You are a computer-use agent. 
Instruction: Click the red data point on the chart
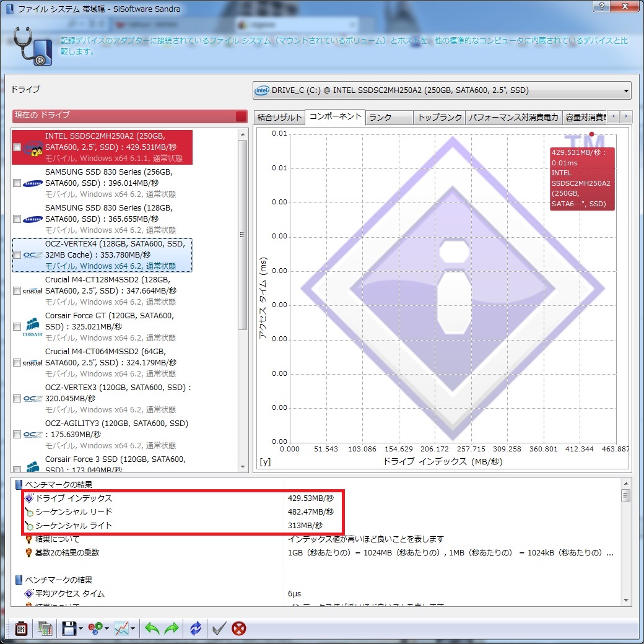tap(591, 134)
